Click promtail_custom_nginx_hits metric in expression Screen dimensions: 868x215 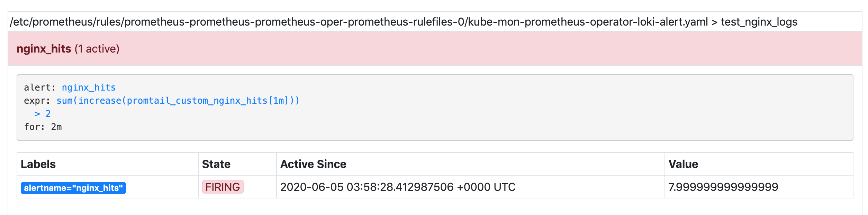(x=197, y=101)
